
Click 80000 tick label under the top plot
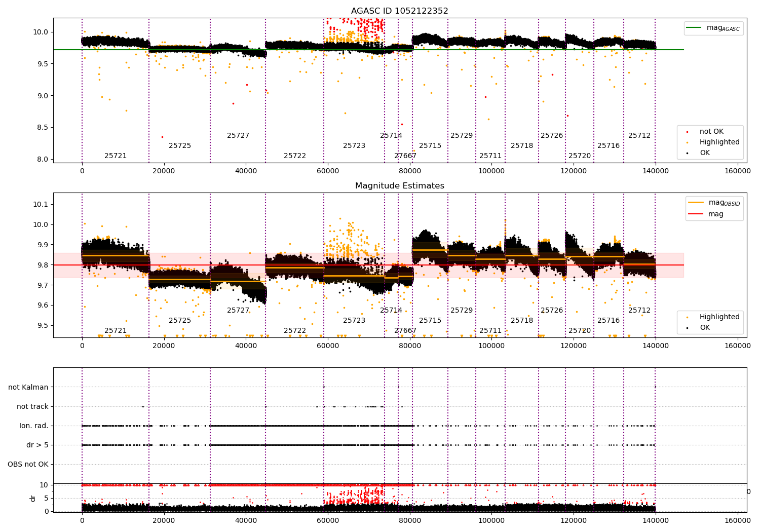pyautogui.click(x=410, y=171)
